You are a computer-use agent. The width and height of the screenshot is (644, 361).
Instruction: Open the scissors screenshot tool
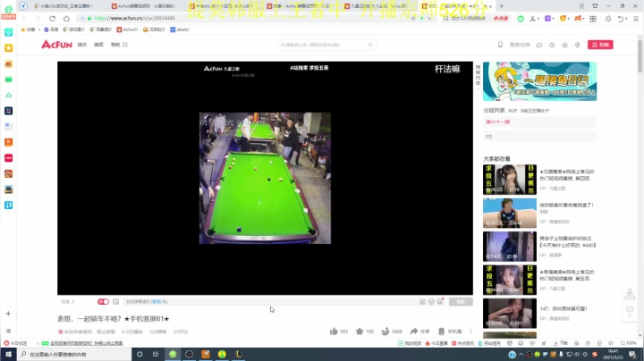tap(532, 19)
